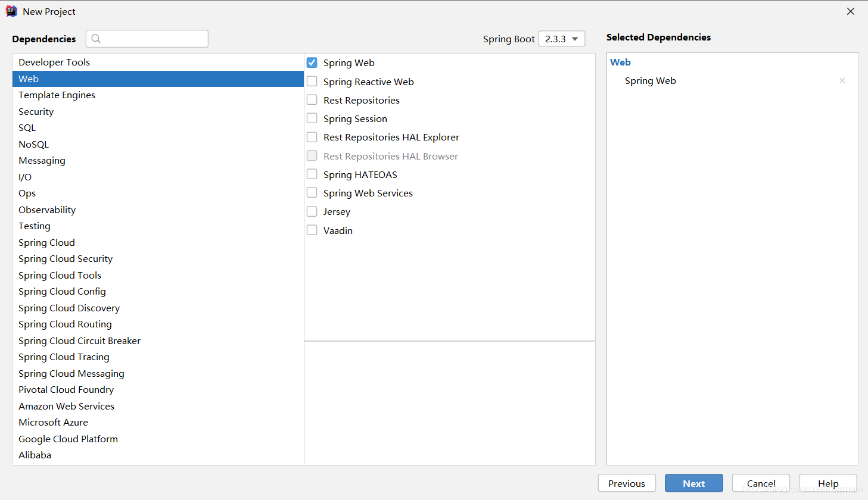Select Google Cloud Platform category
The width and height of the screenshot is (868, 500).
(158, 439)
